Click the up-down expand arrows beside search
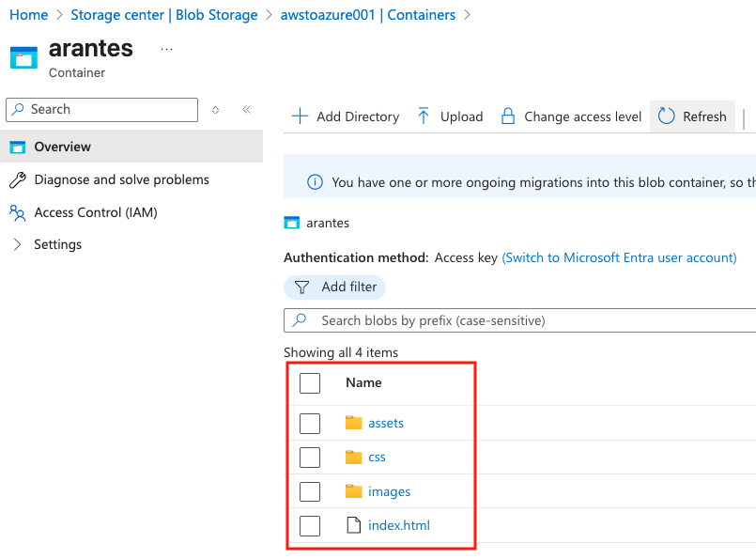756x559 pixels. coord(216,110)
